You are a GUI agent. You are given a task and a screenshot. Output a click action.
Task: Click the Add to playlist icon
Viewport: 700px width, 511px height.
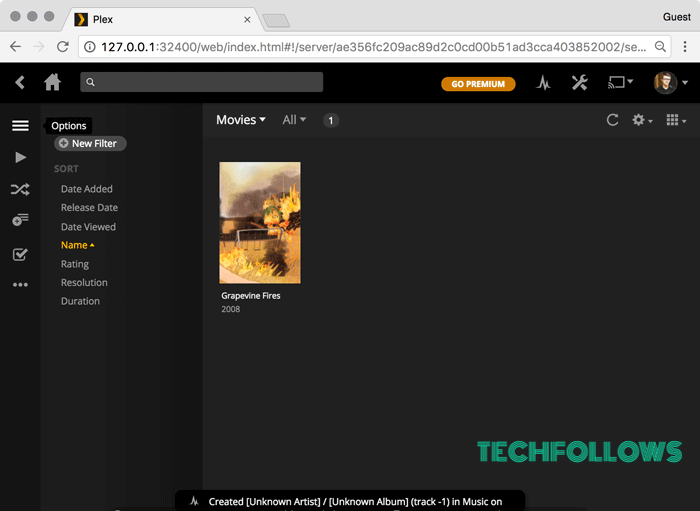click(20, 220)
